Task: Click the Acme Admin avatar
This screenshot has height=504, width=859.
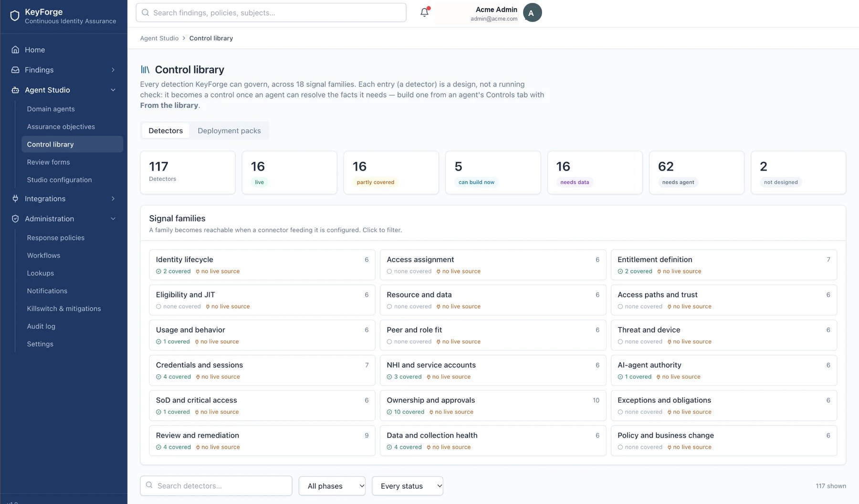Action: [x=532, y=12]
